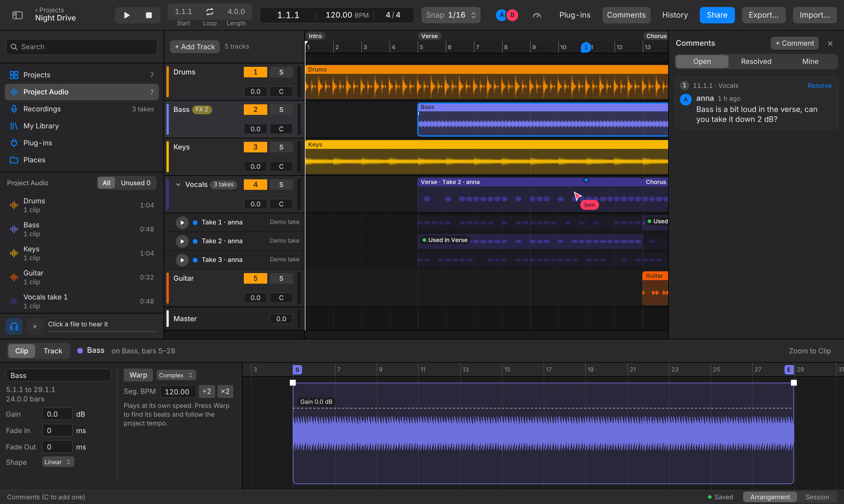Solo the Vocals track

tap(281, 184)
